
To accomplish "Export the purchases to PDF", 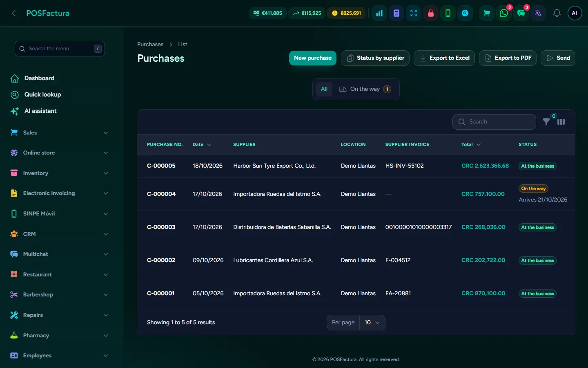I will [x=508, y=58].
